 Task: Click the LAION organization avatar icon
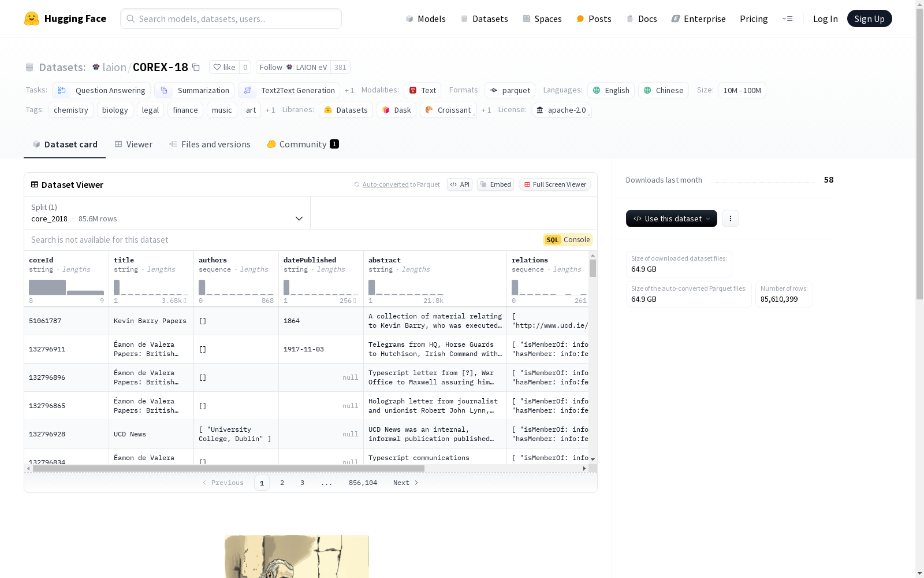pos(96,67)
